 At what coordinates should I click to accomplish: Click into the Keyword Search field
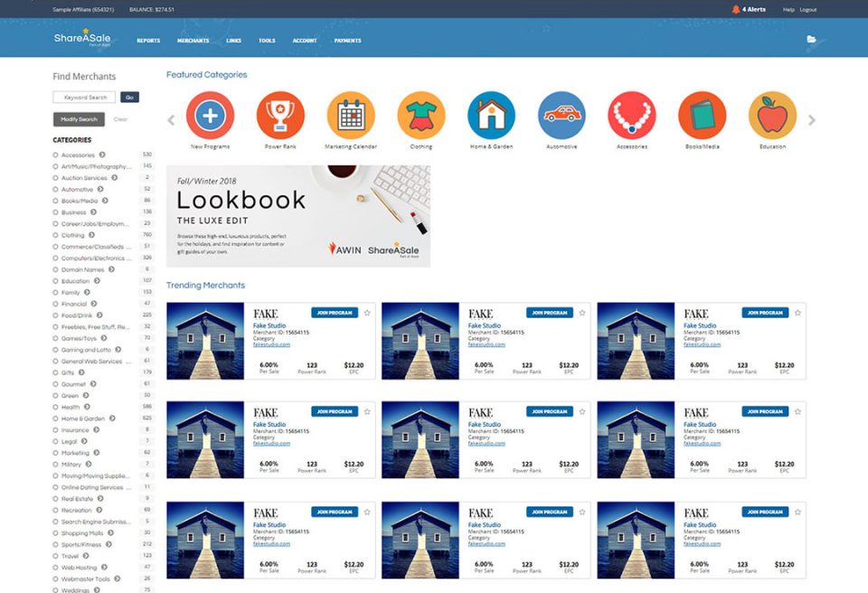pos(84,97)
